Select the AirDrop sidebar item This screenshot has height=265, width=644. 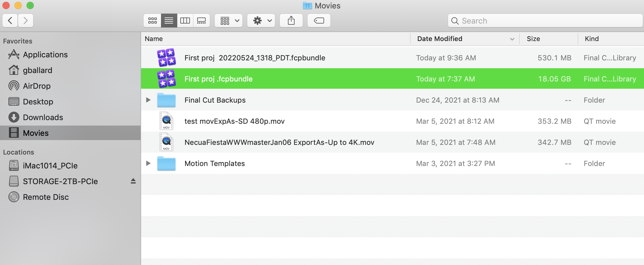(36, 86)
